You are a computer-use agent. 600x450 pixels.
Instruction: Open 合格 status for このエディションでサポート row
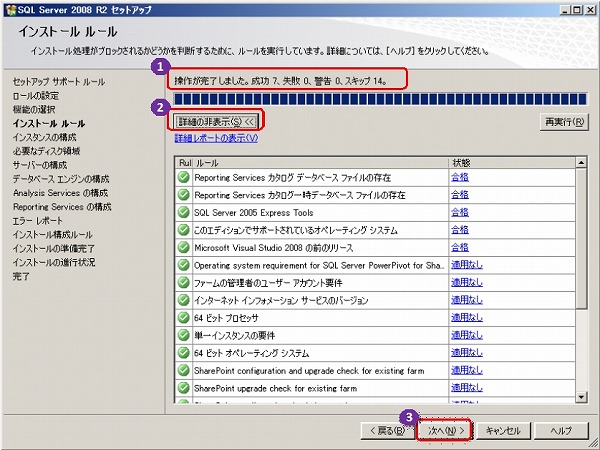point(460,230)
